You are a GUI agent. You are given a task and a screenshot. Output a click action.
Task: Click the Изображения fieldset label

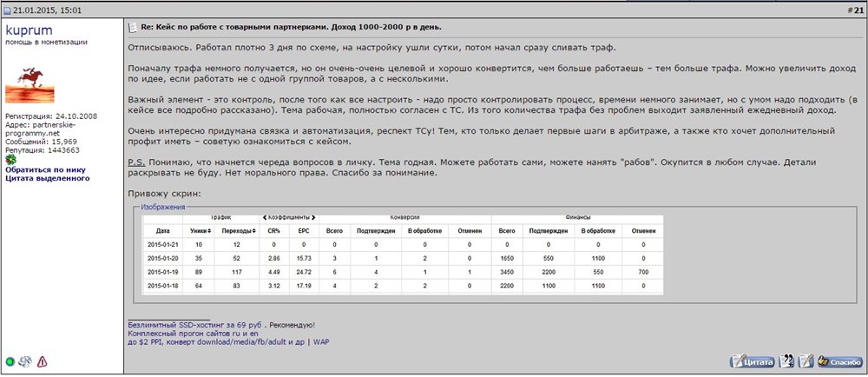point(162,207)
